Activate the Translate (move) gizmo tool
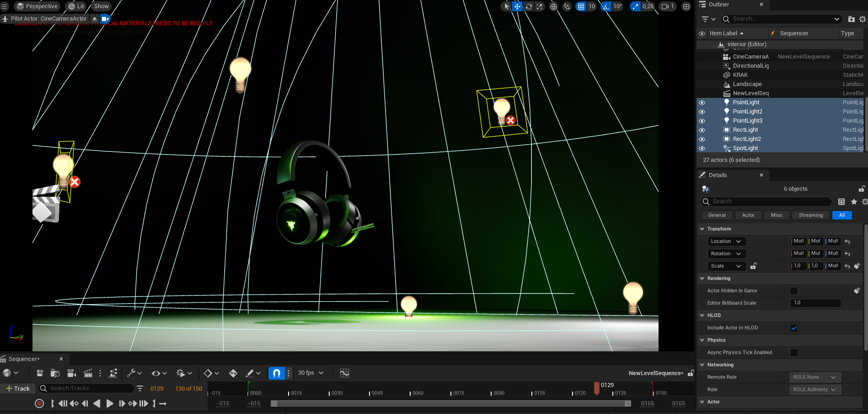The image size is (868, 414). (517, 6)
